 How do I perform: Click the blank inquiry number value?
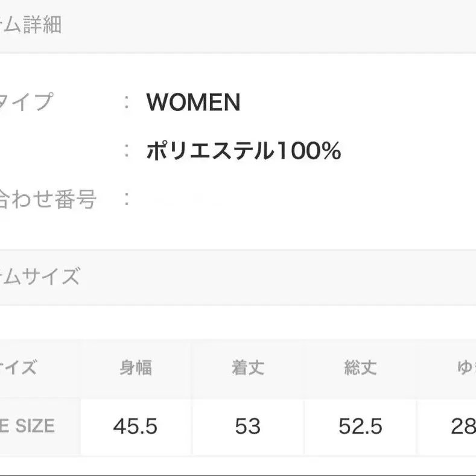(193, 199)
